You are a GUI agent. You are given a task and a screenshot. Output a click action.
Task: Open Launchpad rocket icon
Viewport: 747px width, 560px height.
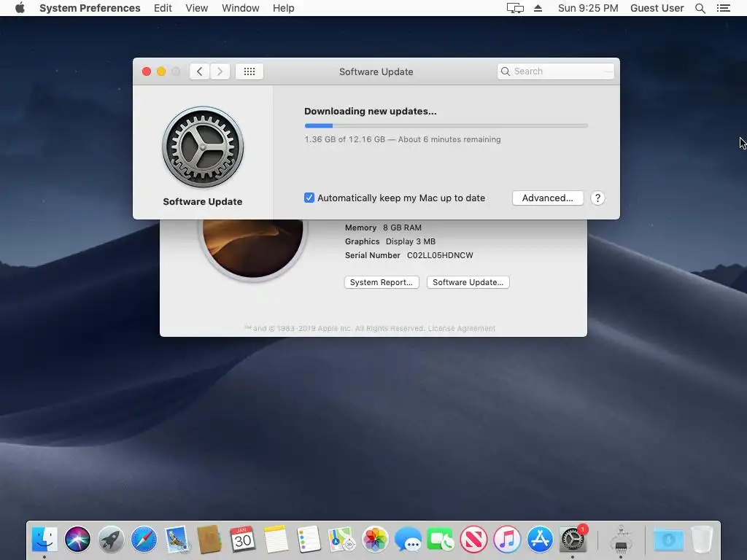(x=111, y=540)
